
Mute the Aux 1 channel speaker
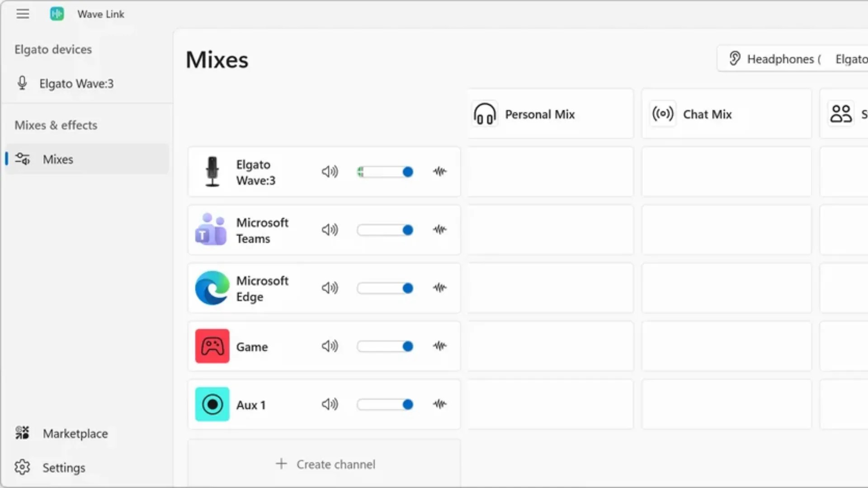coord(330,404)
